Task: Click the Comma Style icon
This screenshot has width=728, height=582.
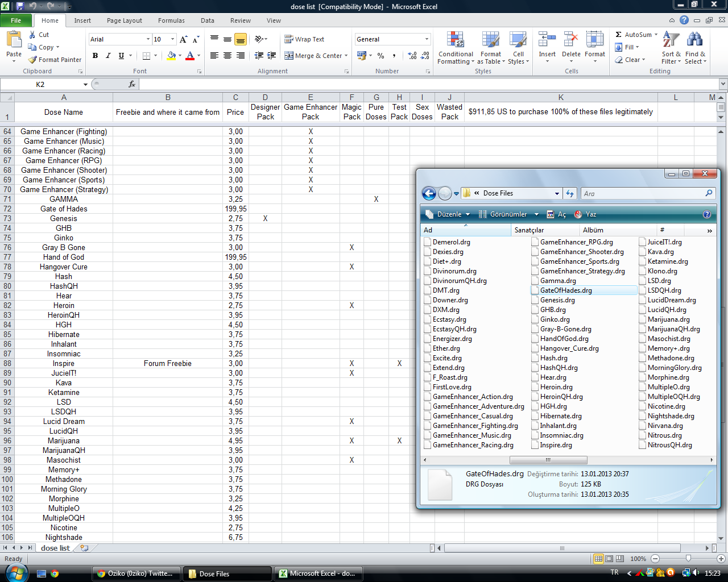Action: coord(394,56)
